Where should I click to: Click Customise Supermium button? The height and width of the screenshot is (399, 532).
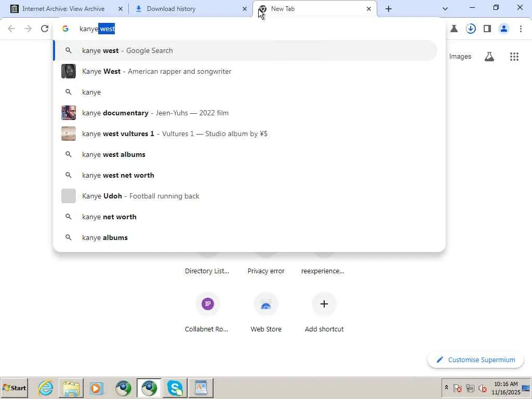tap(475, 360)
